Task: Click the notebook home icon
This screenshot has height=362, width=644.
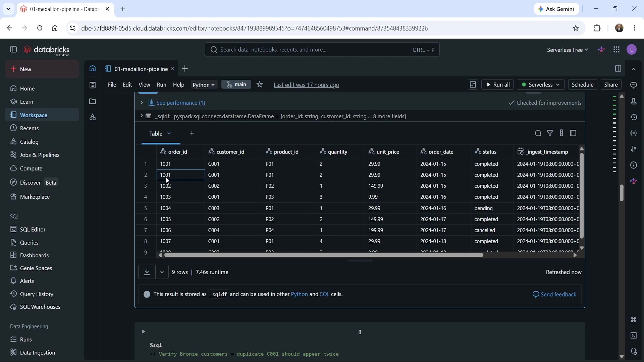Action: (x=93, y=69)
